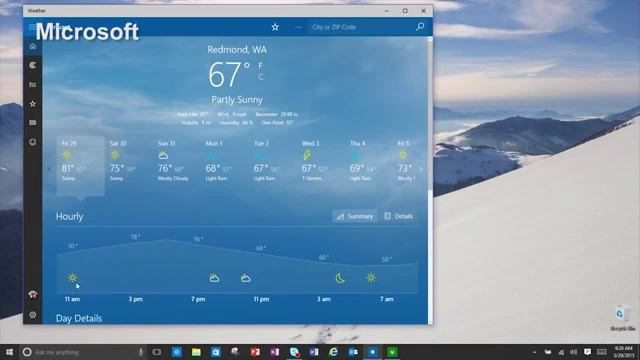Screen dimensions: 640x360
Task: Open the Action Center notification icon
Action: tap(587, 352)
